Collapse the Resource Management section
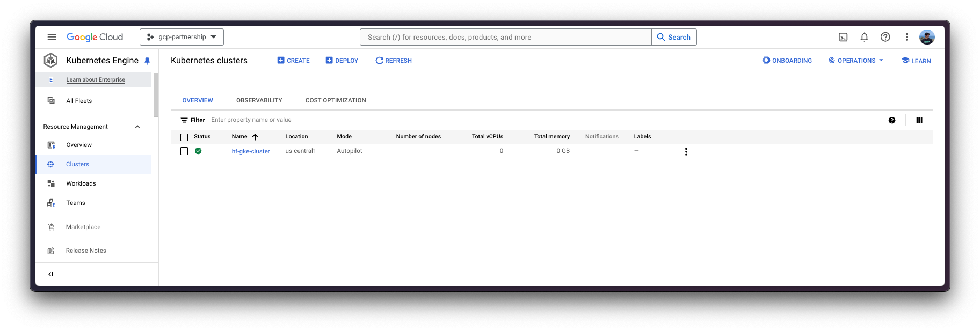Image resolution: width=980 pixels, height=331 pixels. [137, 127]
